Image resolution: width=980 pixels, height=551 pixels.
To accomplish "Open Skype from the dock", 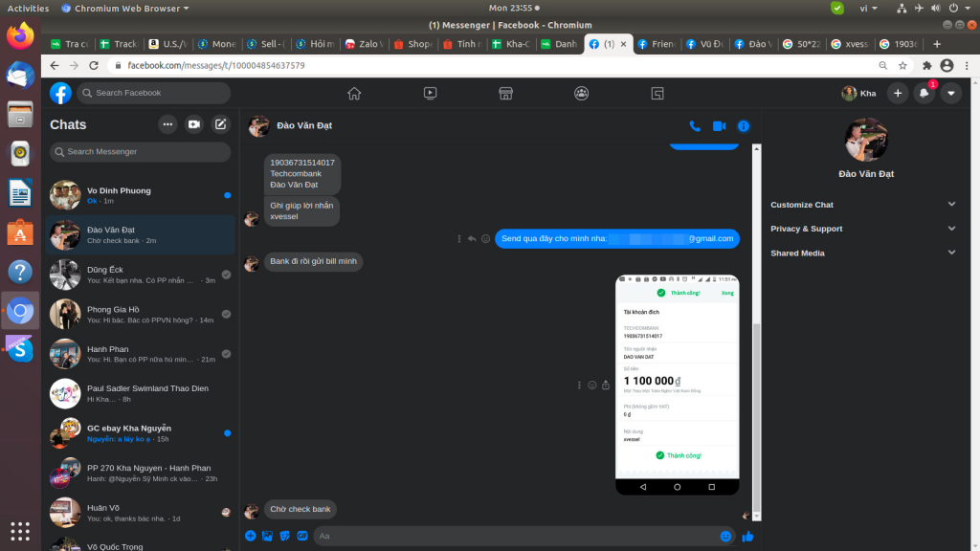I will pyautogui.click(x=20, y=350).
